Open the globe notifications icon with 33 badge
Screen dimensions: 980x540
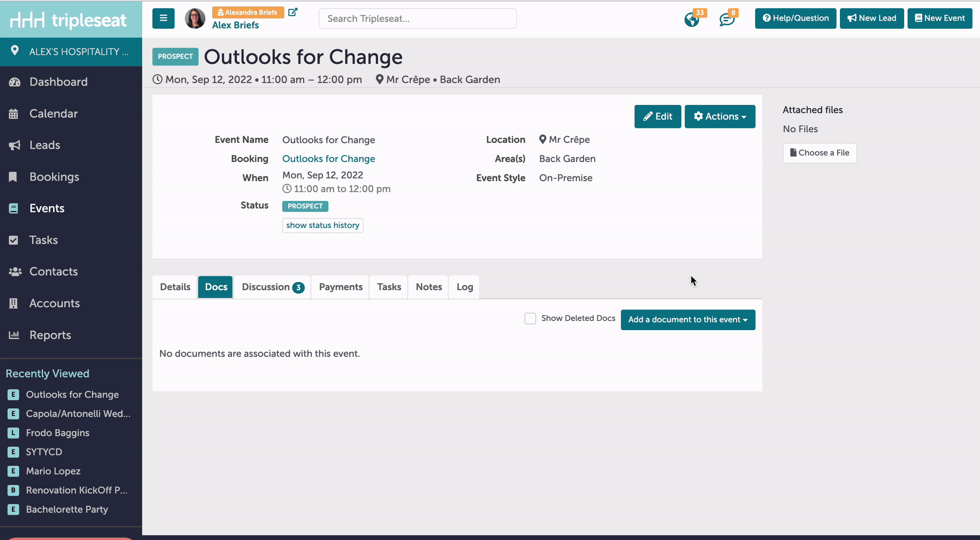click(x=692, y=19)
